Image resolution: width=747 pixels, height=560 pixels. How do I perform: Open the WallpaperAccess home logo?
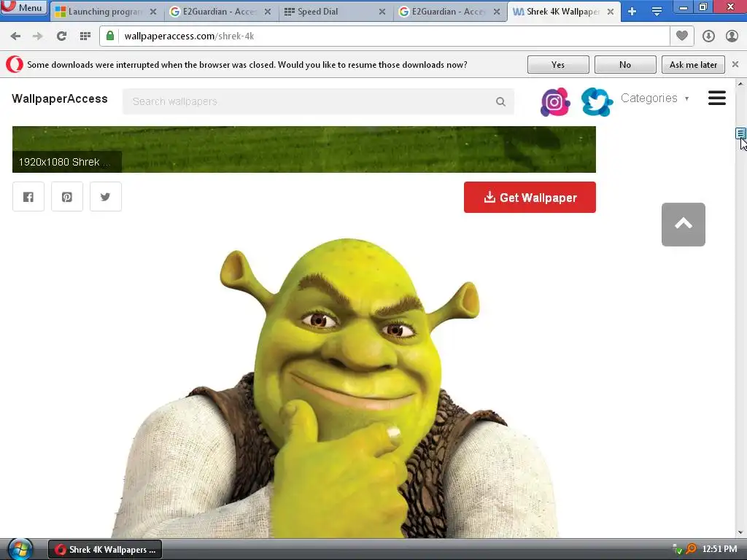coord(60,98)
